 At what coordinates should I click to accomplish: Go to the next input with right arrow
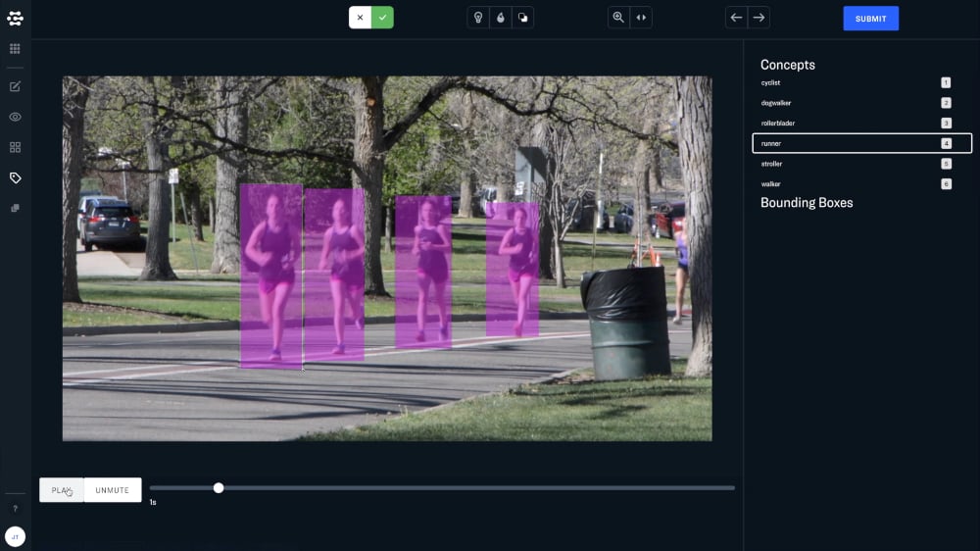(759, 18)
